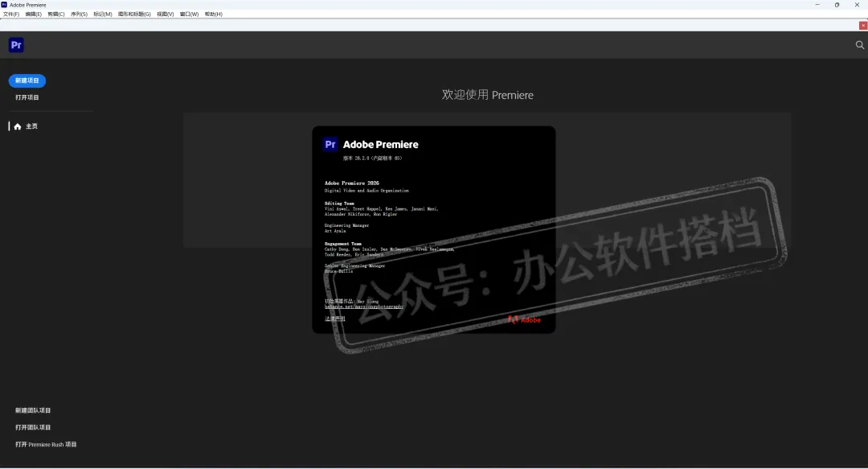
Task: Click the 欢迎使用 Premiere heading
Action: click(487, 95)
